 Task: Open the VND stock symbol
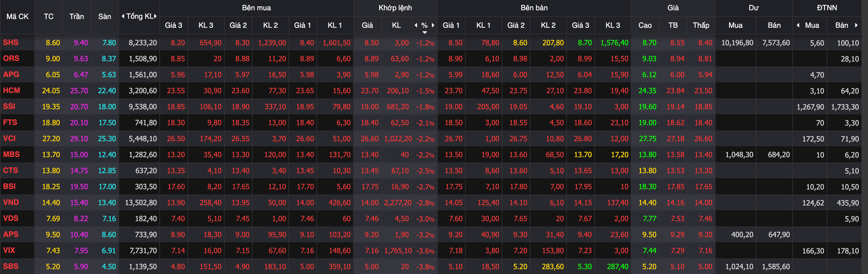click(11, 202)
